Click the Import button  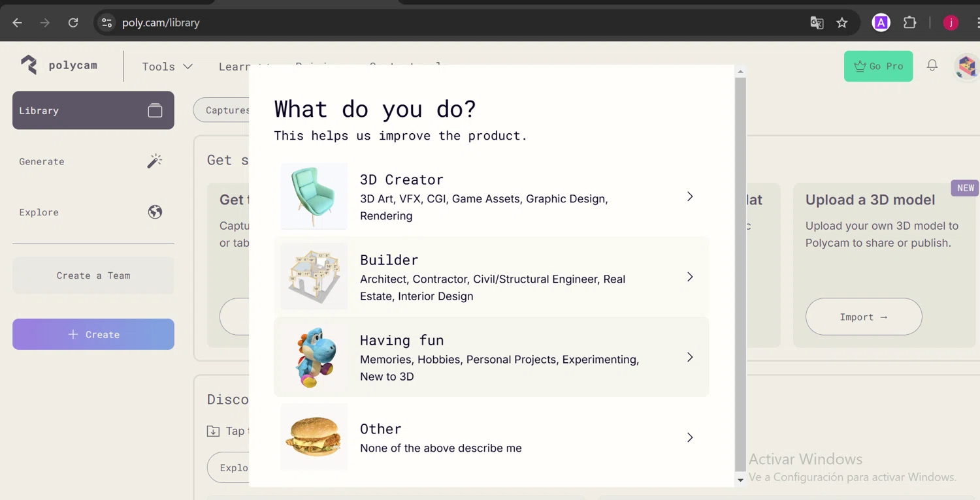tap(864, 317)
